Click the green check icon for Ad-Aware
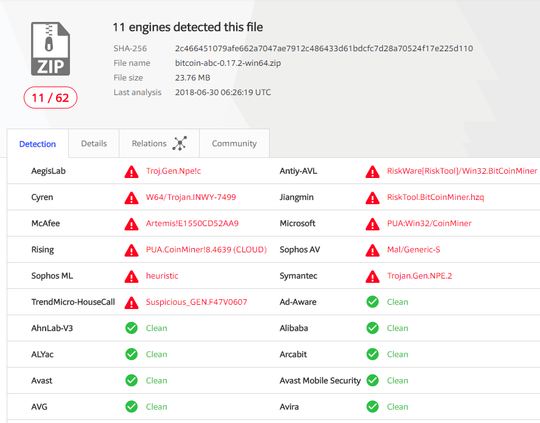This screenshot has width=540, height=423. click(x=373, y=302)
